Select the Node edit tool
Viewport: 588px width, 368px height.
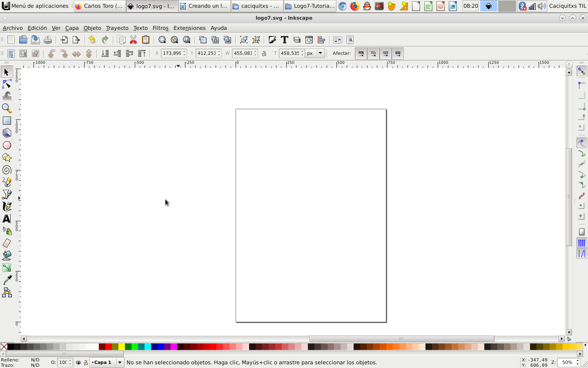pos(7,84)
